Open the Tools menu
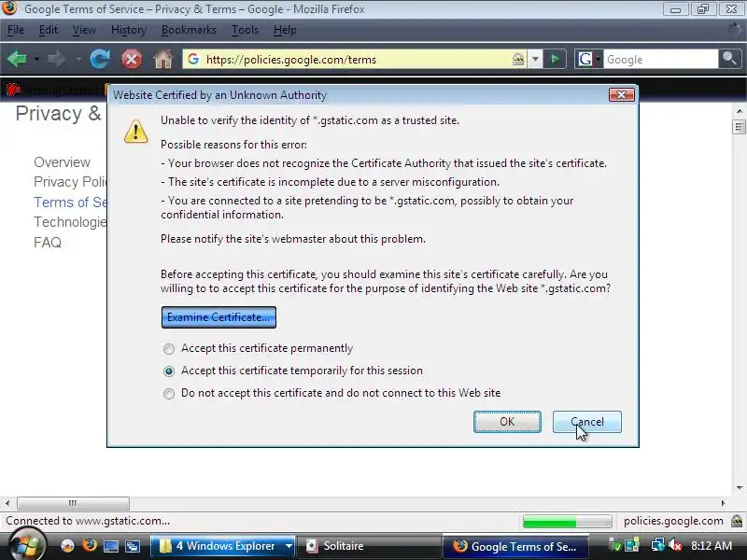 [245, 30]
